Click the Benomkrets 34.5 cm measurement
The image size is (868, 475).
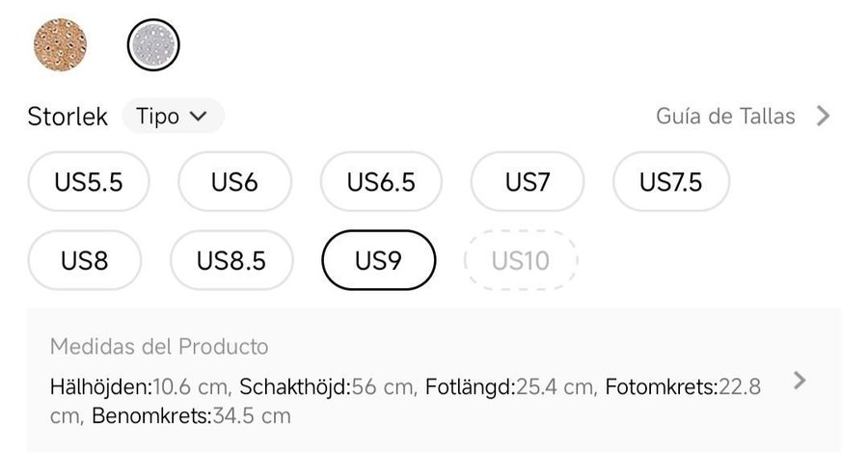click(191, 416)
